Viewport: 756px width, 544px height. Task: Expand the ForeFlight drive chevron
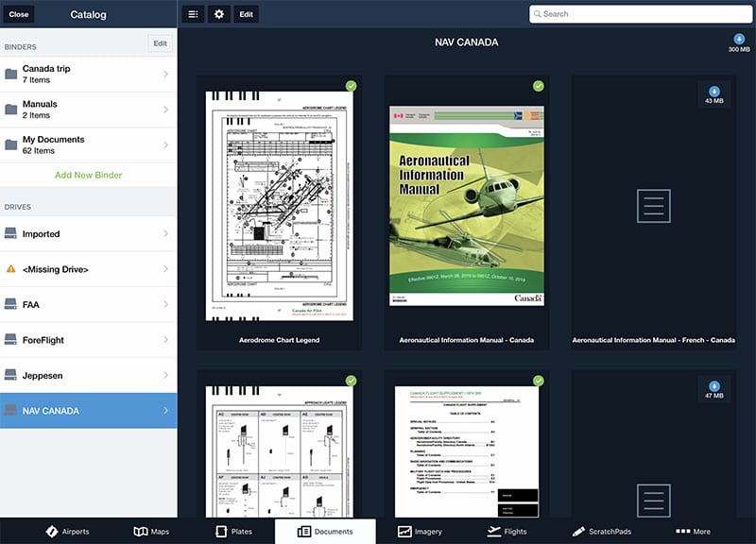(x=166, y=340)
